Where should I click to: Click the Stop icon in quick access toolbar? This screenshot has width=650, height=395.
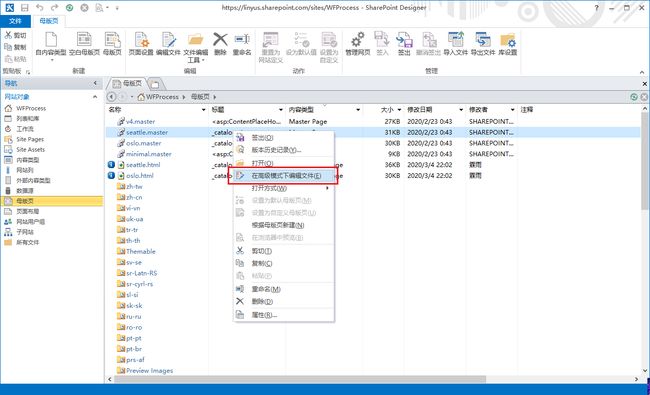[x=84, y=7]
